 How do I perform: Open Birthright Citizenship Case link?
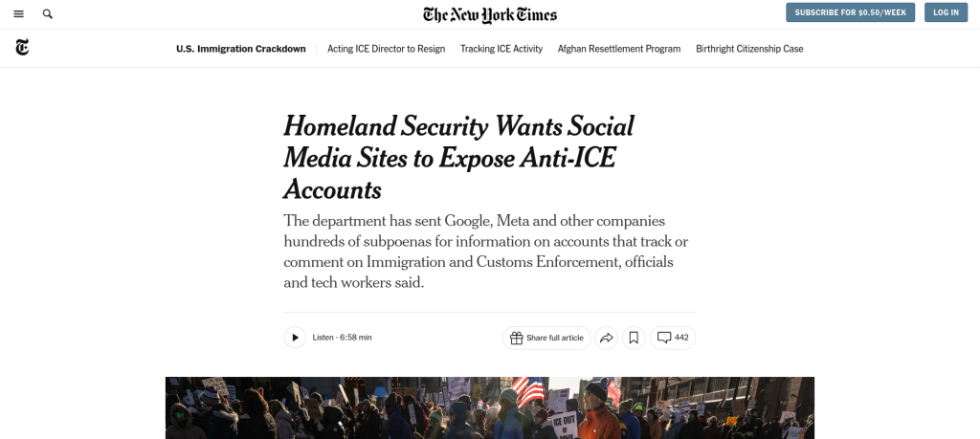point(749,49)
